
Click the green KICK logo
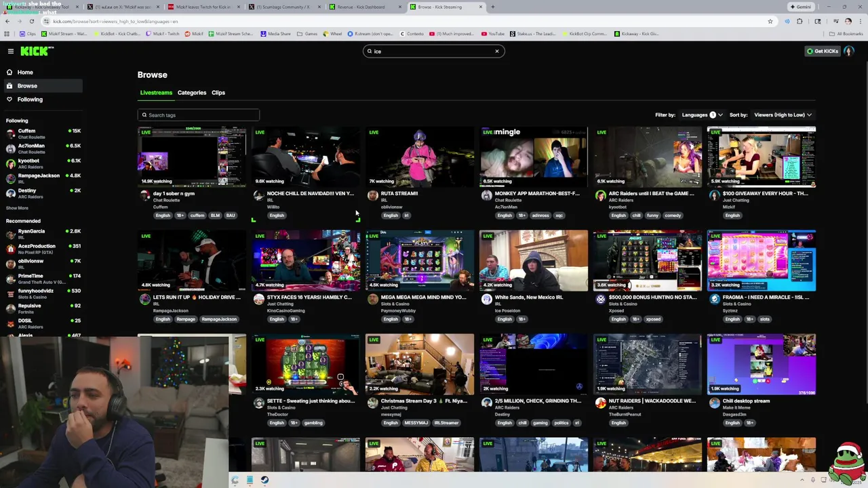(x=36, y=52)
